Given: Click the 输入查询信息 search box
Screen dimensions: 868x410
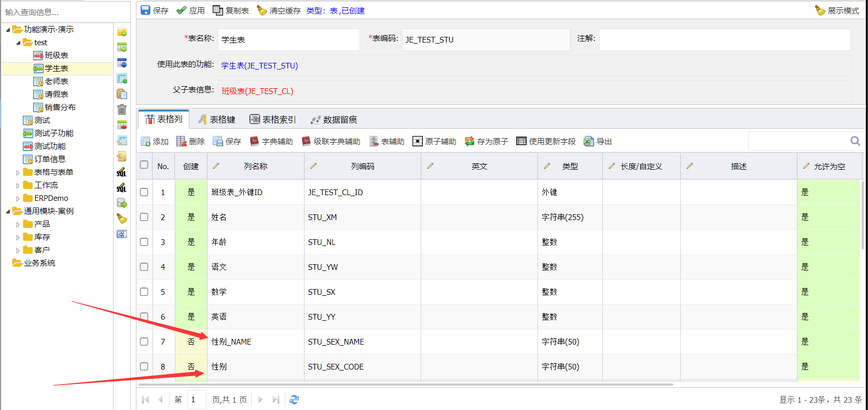Looking at the screenshot, I should pyautogui.click(x=66, y=12).
